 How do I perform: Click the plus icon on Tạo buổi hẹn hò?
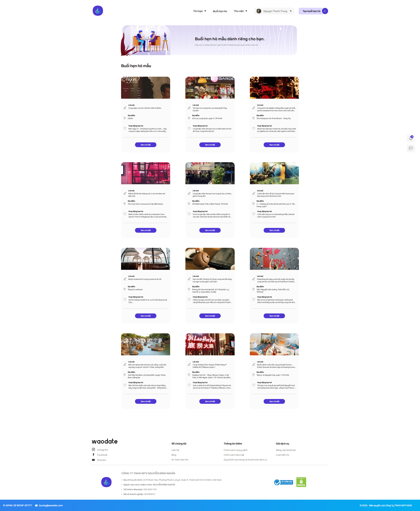click(325, 11)
